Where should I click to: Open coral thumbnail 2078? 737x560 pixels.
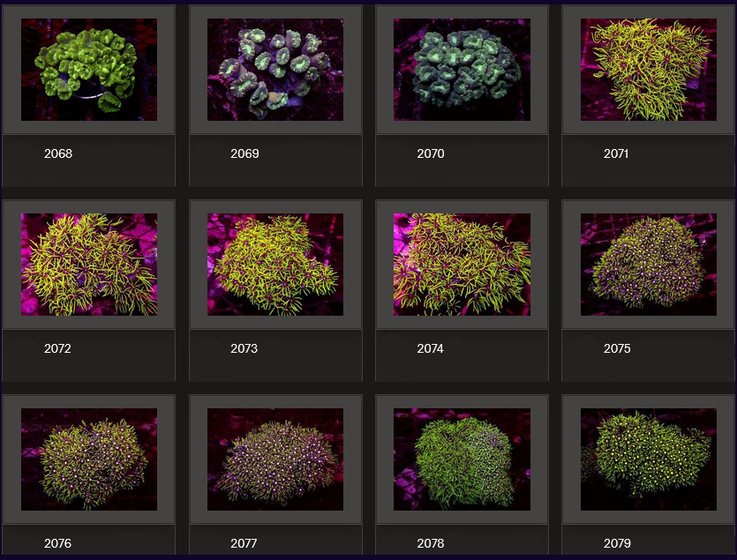462,459
